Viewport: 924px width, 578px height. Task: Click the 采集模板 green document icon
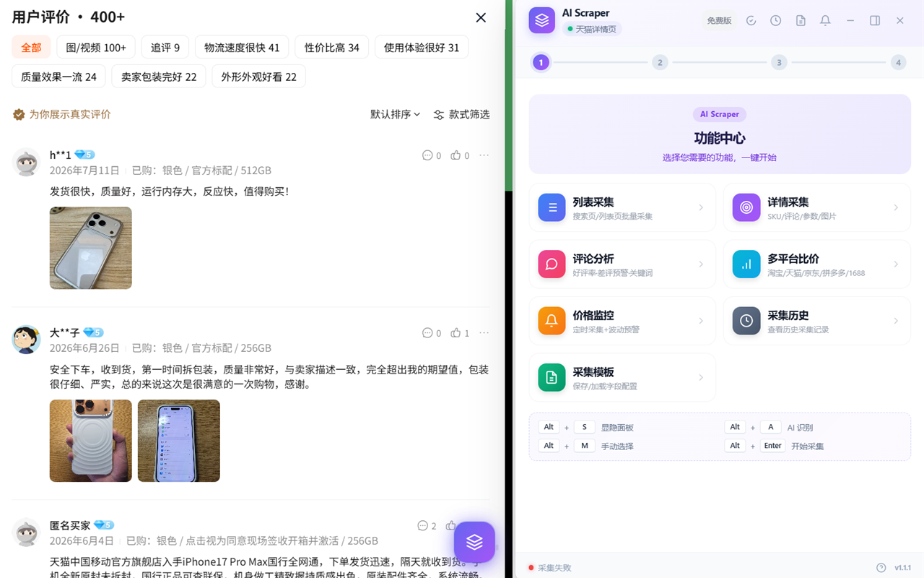click(552, 377)
